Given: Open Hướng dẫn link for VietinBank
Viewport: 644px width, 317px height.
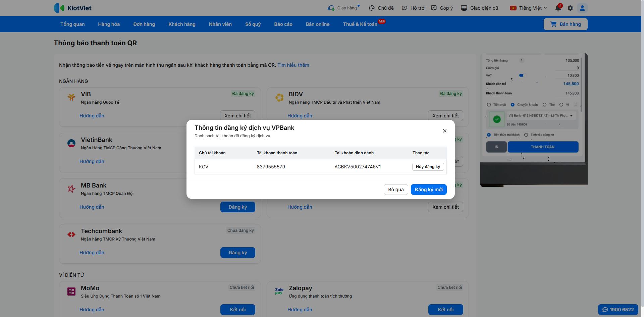Looking at the screenshot, I should (92, 161).
